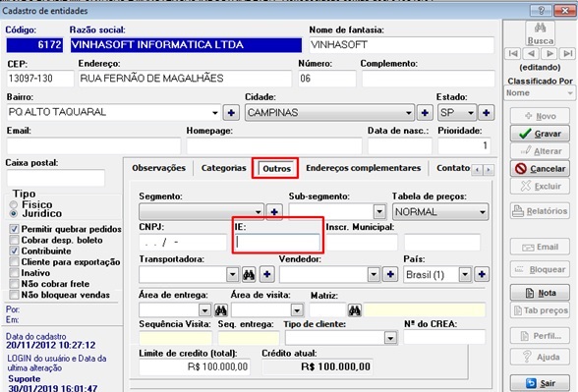Click the Cancelar button

[x=540, y=169]
